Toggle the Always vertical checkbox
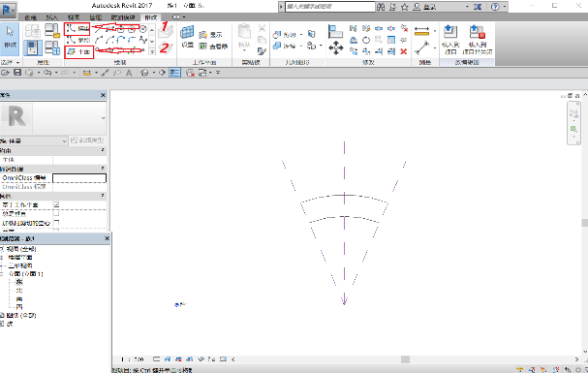 click(56, 214)
